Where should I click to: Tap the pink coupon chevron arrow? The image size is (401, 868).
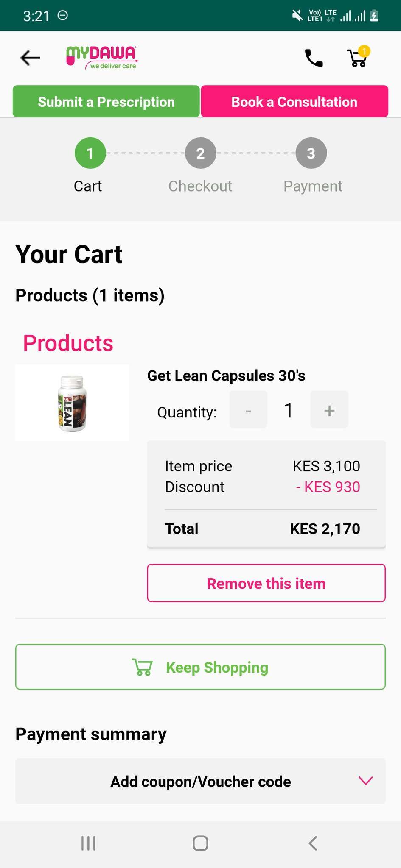click(365, 780)
